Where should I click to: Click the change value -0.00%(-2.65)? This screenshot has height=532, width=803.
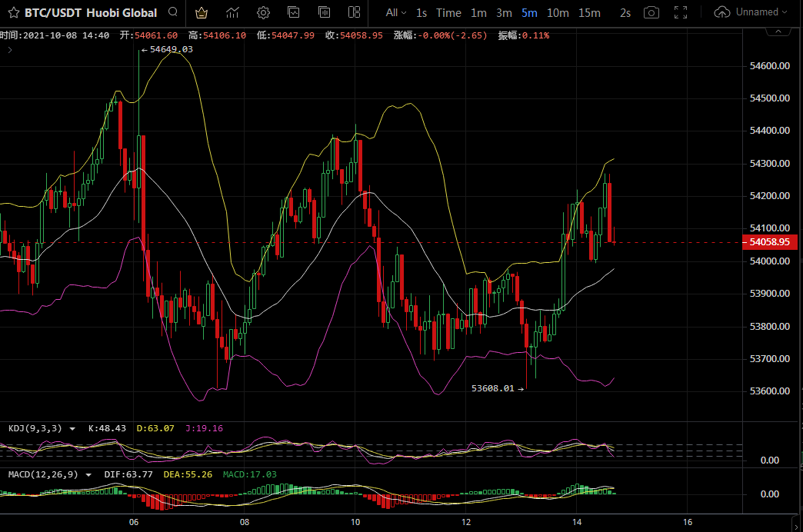[x=452, y=35]
